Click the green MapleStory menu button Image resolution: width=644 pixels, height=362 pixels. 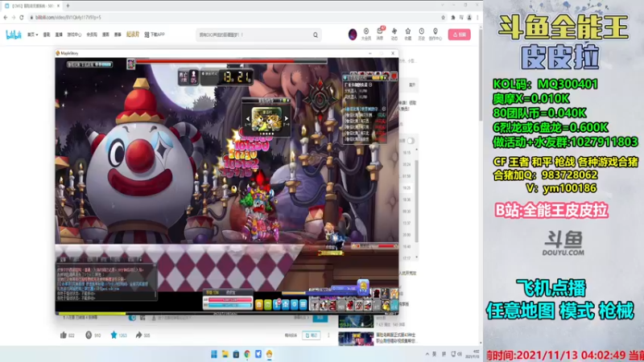(x=268, y=305)
